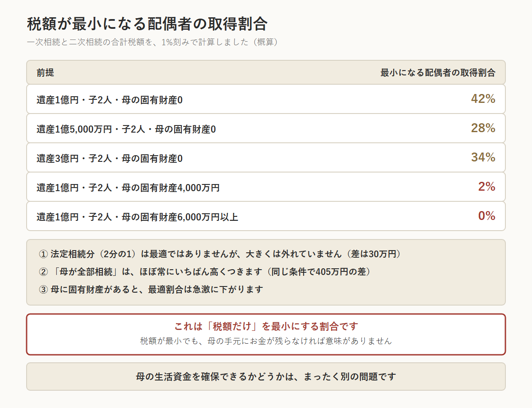532x408 pixels.
Task: Select the row 遺産3億円・子2人・母の固有財産0
Action: [x=266, y=157]
